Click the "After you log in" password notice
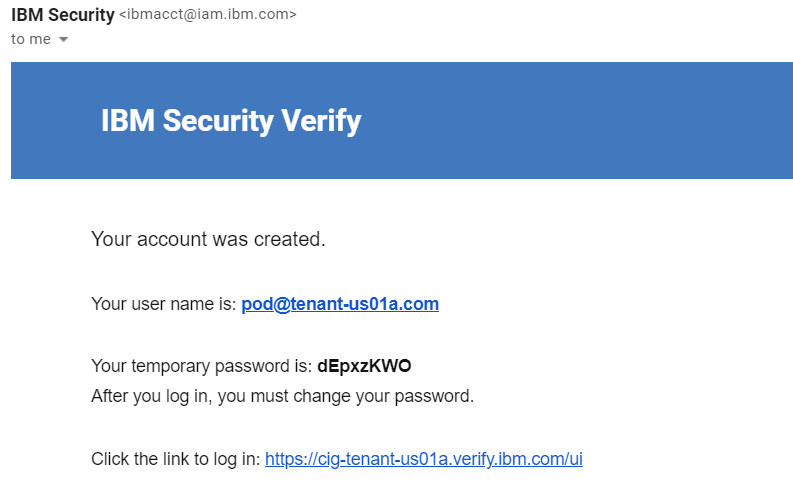 (282, 396)
